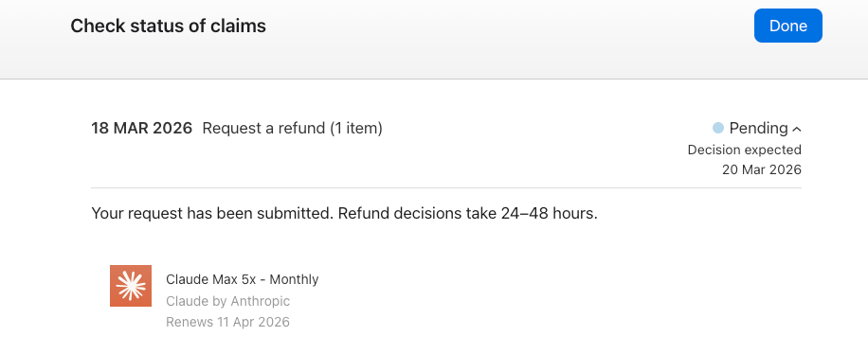Image resolution: width=868 pixels, height=354 pixels.
Task: Collapse the Pending claim chevron
Action: coord(797,130)
